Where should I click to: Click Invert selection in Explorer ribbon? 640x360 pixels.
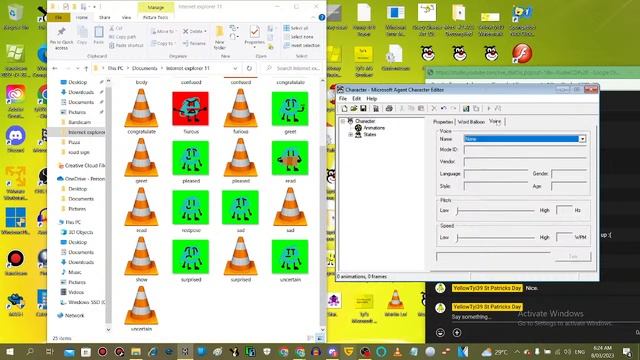click(302, 45)
